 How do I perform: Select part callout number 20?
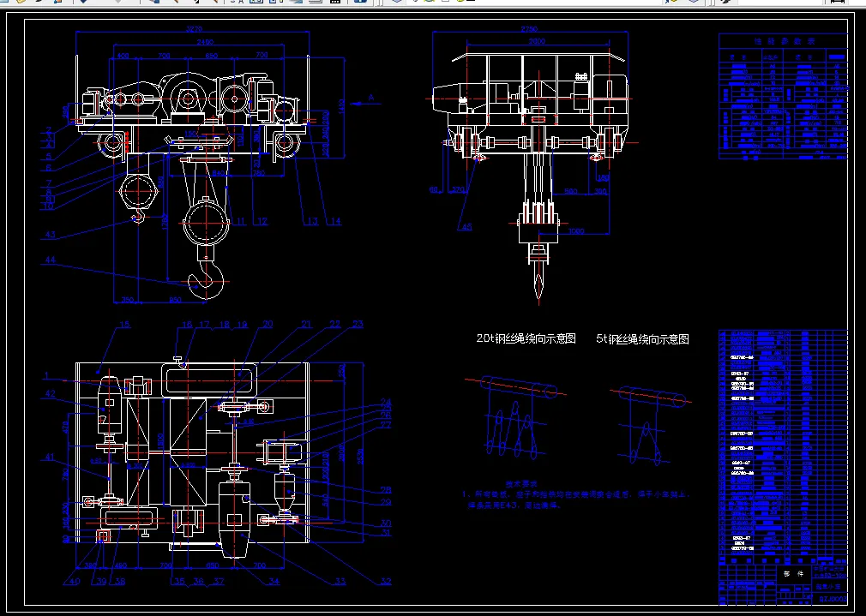[268, 325]
